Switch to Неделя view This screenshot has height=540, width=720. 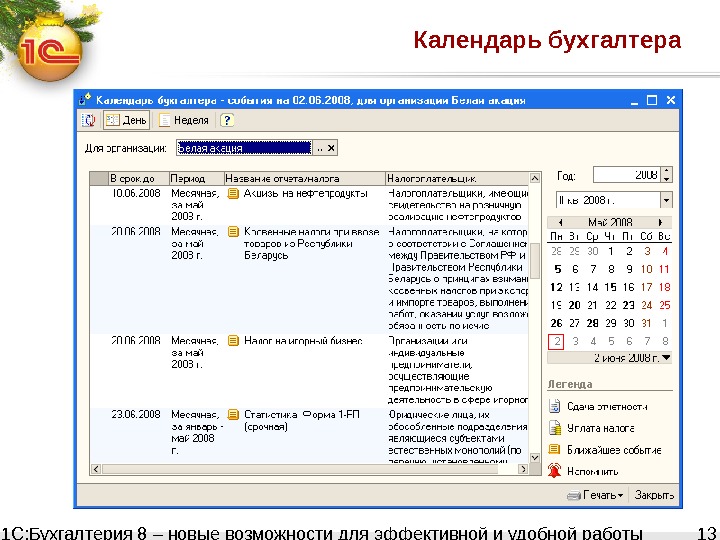pos(184,120)
